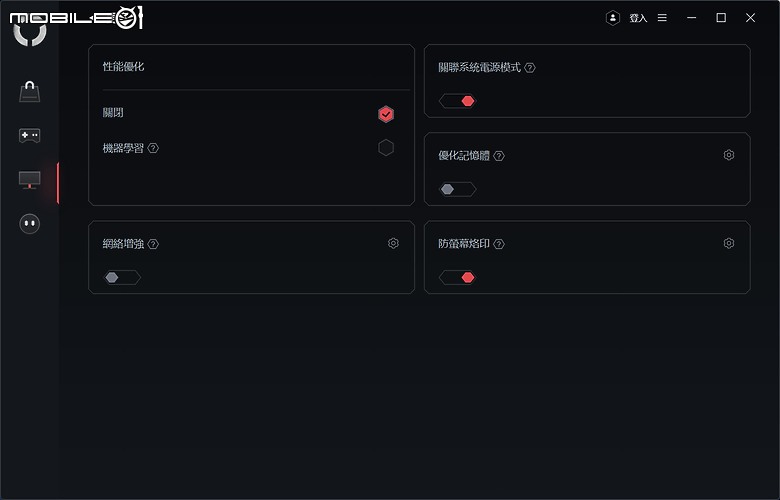Open 防螢幕烙印 gear settings
The height and width of the screenshot is (500, 780).
pos(729,243)
